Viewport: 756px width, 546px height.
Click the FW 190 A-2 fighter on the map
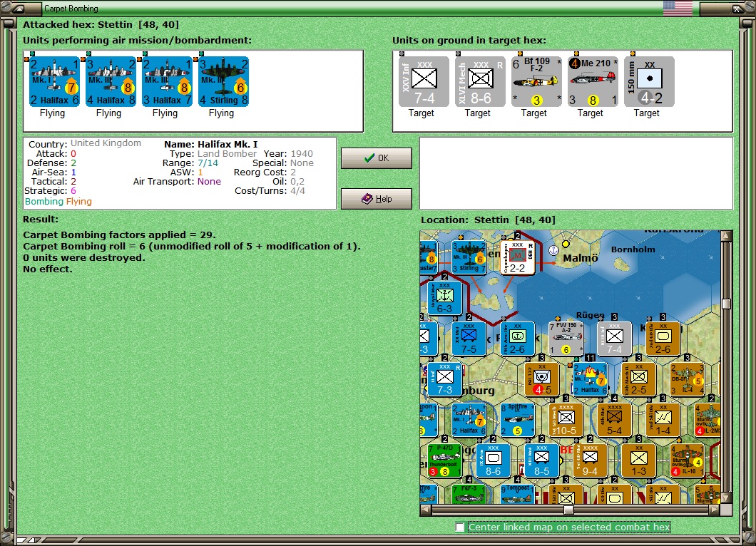click(x=566, y=339)
